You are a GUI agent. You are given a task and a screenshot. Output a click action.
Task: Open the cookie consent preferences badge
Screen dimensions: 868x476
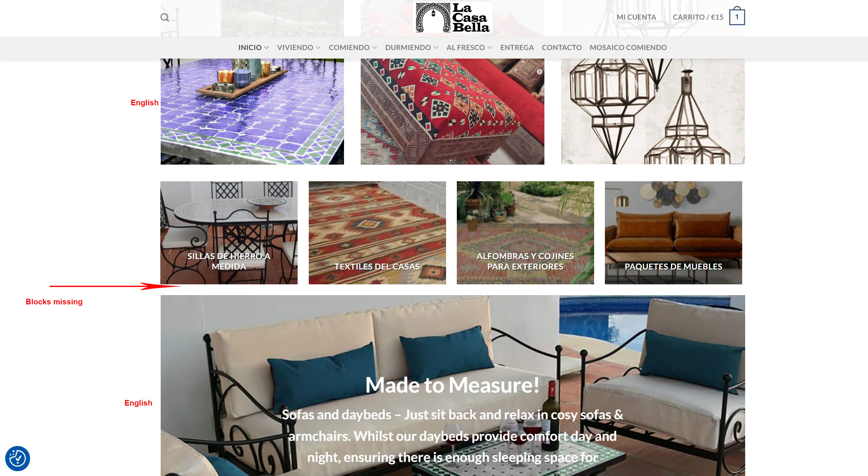17,459
